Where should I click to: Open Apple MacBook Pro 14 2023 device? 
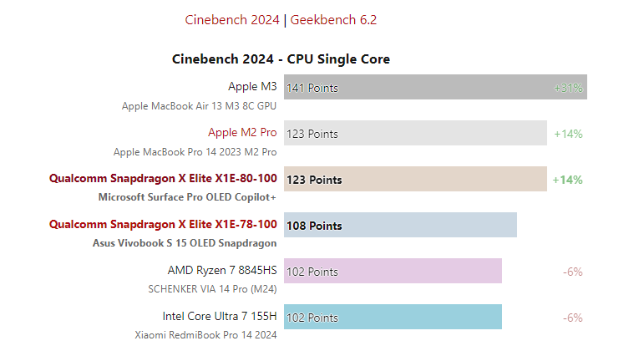tap(195, 152)
